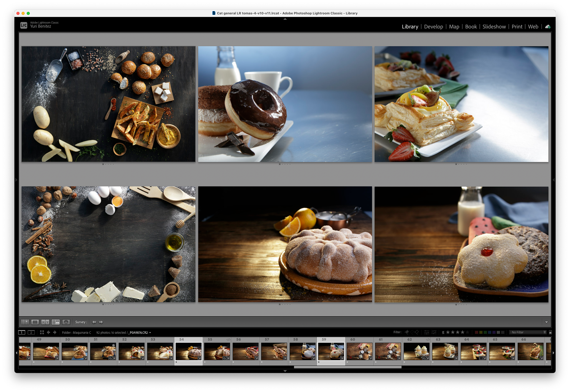This screenshot has height=392, width=570.
Task: Toggle the rejected flag filter
Action: pos(417,332)
